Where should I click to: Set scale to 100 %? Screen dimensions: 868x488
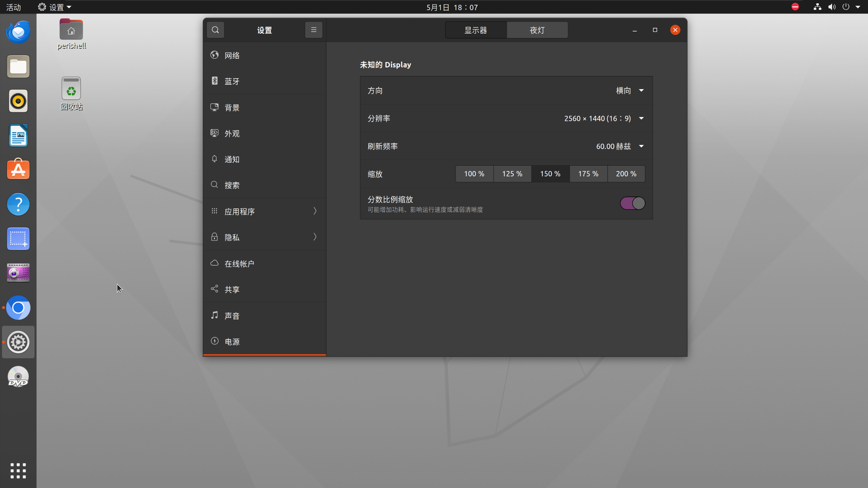pos(474,174)
